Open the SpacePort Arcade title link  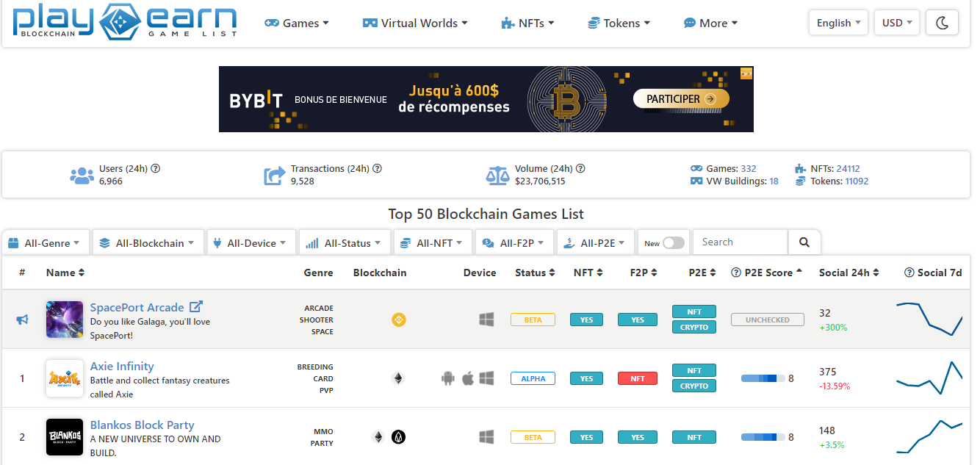pos(137,307)
